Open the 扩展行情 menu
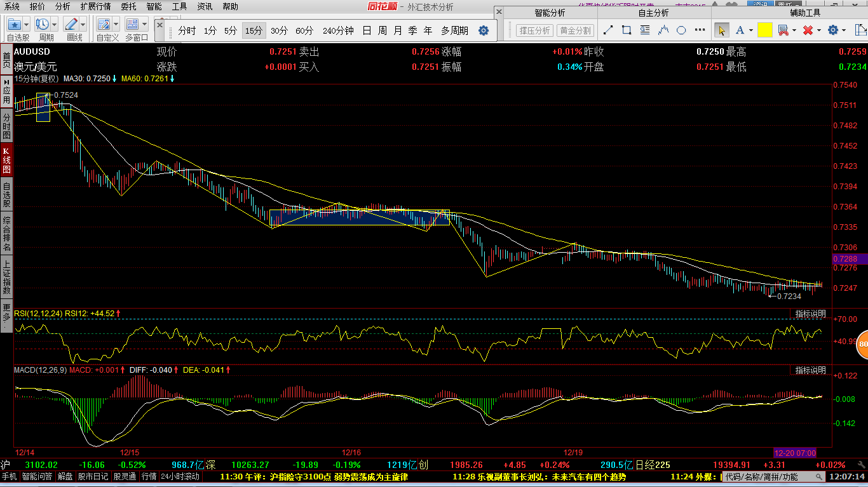The image size is (868, 487). tap(96, 6)
